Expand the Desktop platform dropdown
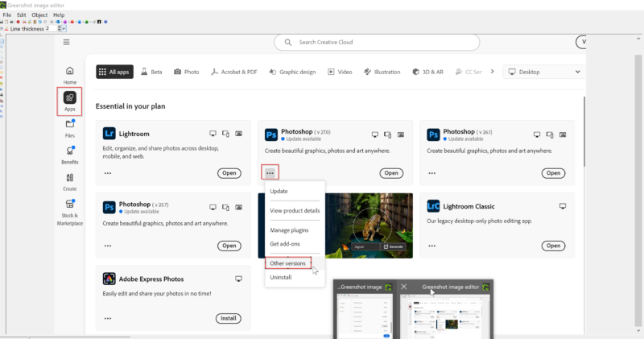The image size is (644, 339). [543, 72]
